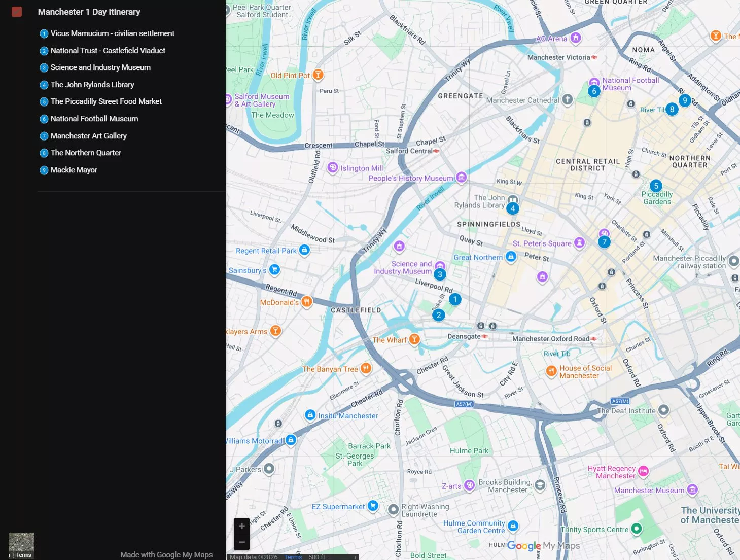Click the McDonald's restaurant icon

click(x=306, y=302)
